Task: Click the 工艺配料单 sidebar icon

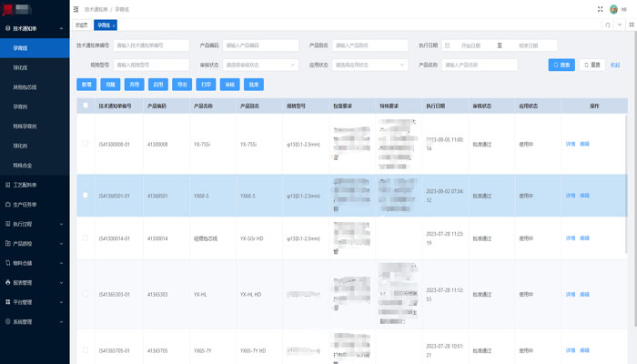Action: click(x=7, y=184)
